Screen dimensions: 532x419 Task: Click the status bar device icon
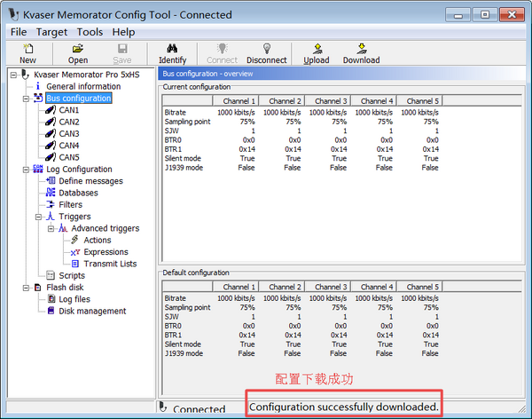click(163, 407)
